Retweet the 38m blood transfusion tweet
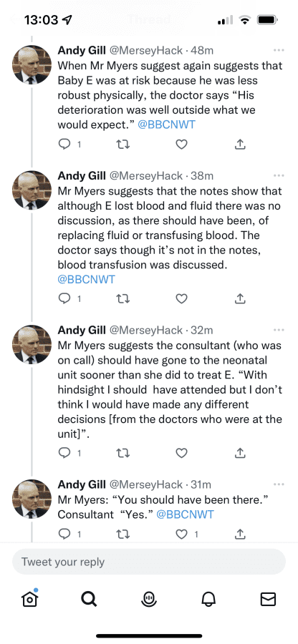Viewport: 298px width, 644px height. tap(123, 298)
